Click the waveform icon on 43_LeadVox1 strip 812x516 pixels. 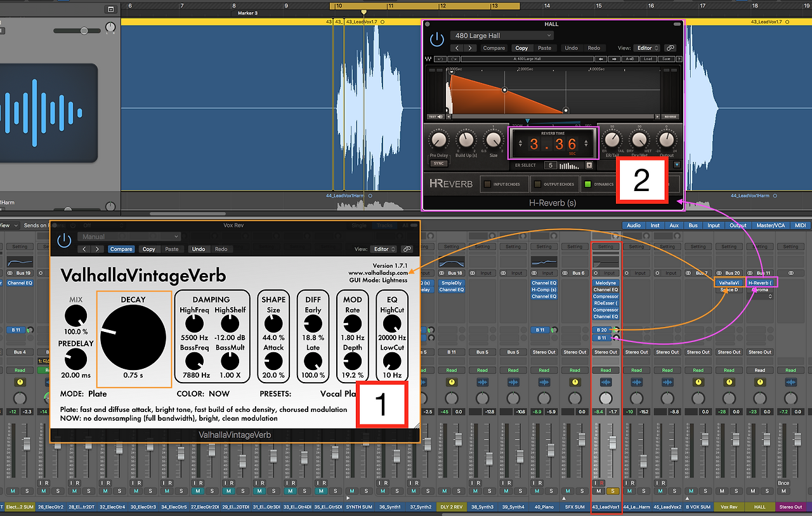click(x=606, y=382)
